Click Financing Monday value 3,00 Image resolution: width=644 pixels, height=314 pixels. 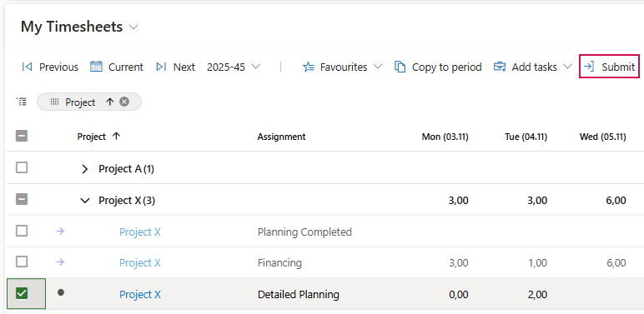click(459, 262)
